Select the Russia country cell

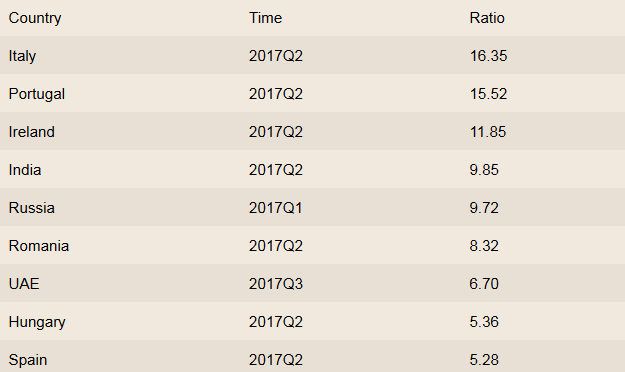[x=31, y=208]
